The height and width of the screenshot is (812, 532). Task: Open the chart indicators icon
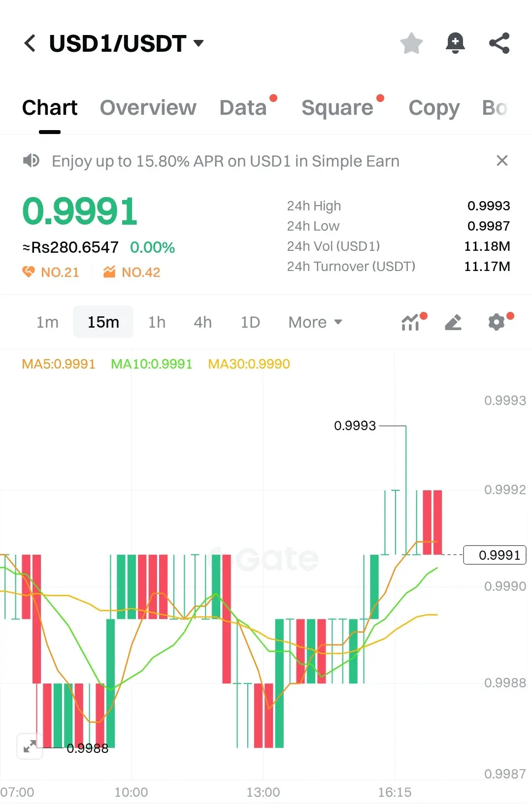coord(410,322)
